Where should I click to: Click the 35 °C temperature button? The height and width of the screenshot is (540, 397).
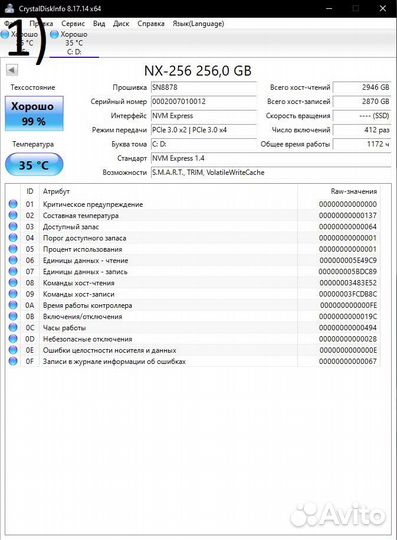coord(34,165)
